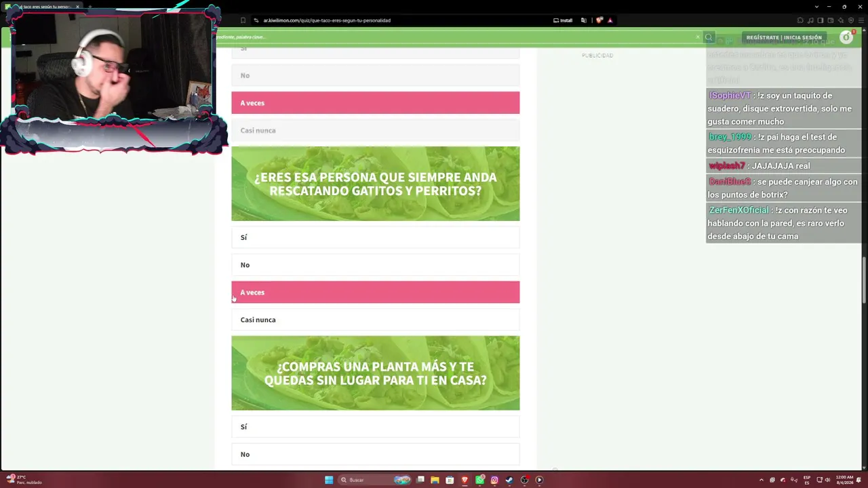The image size is (868, 488).
Task: Pick the highlighted A veces in the topmost question
Action: tap(376, 102)
